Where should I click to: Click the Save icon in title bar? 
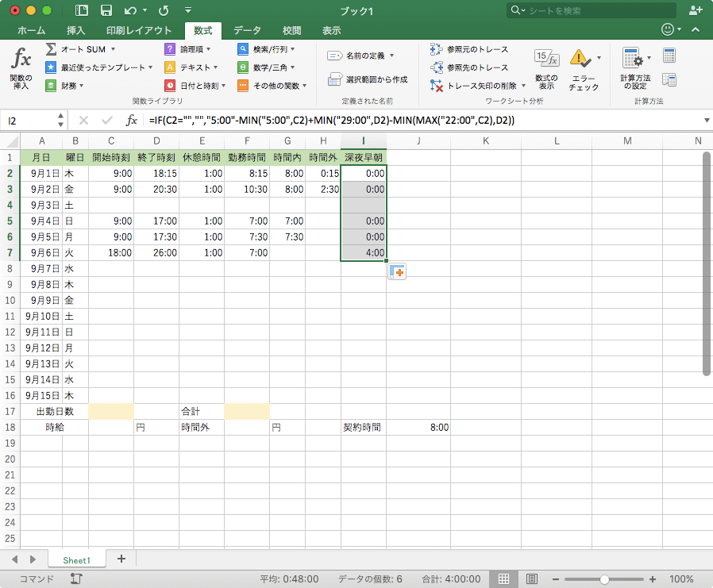click(106, 10)
